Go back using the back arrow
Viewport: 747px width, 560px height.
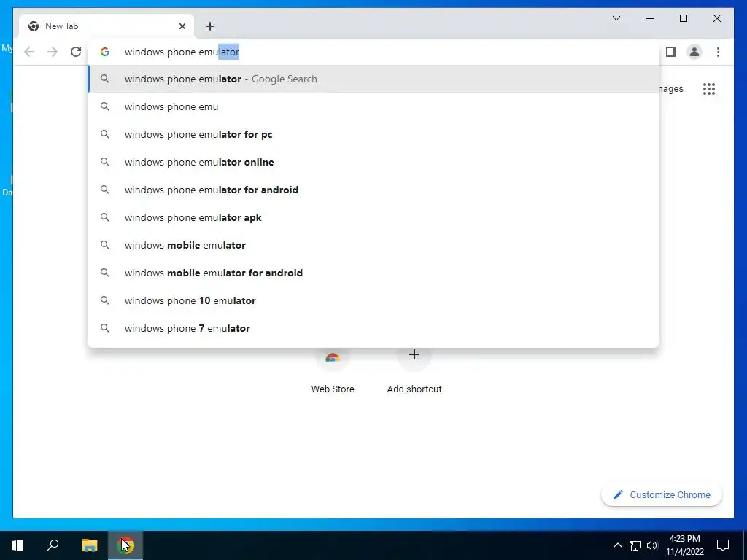point(29,52)
